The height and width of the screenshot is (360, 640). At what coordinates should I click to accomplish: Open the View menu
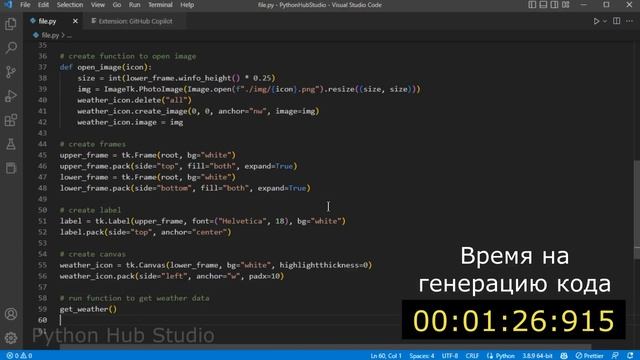[98, 5]
